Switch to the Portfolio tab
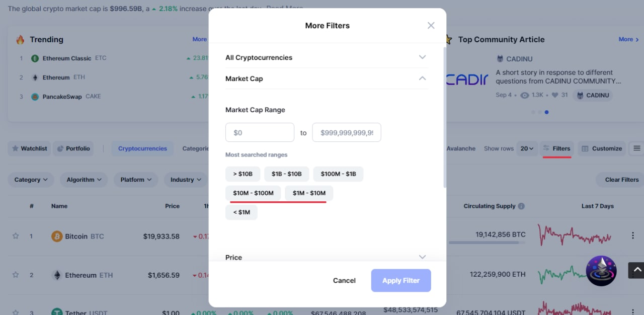 tap(73, 148)
